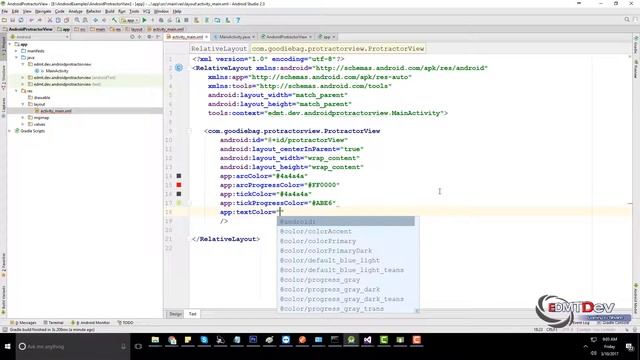Select the @android: completion item
The image size is (640, 360).
346,221
